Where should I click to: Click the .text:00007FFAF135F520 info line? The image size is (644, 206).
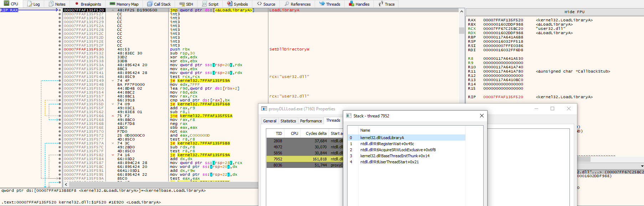pyautogui.click(x=81, y=202)
